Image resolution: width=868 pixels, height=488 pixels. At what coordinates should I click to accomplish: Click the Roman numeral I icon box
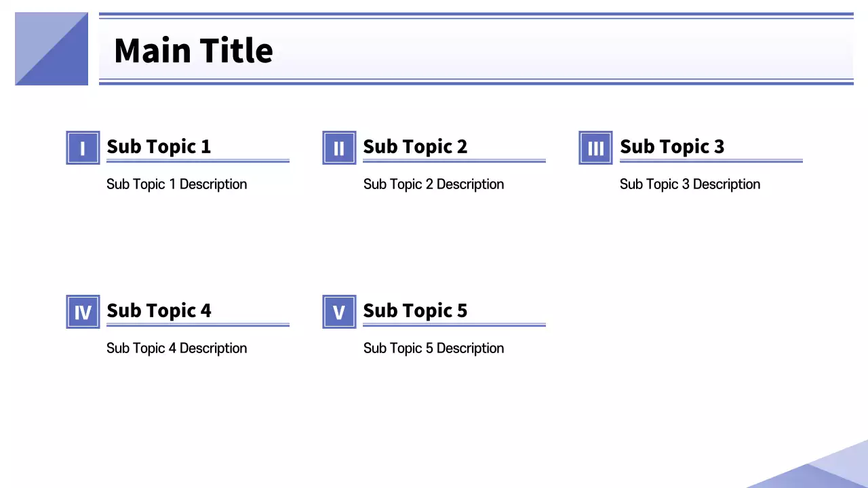click(83, 148)
